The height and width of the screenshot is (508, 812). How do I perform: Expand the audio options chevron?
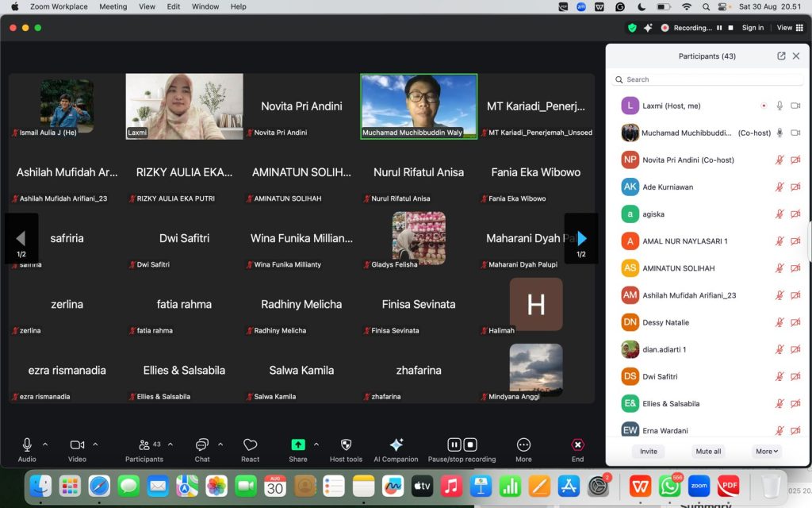coord(45,444)
